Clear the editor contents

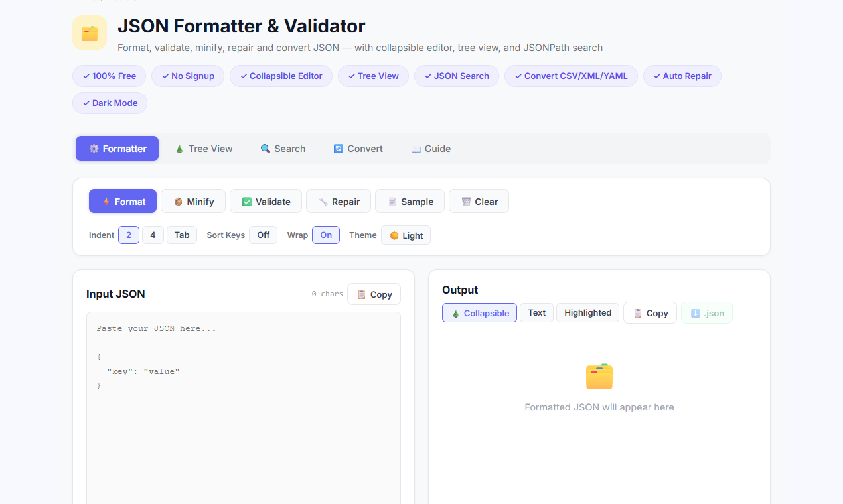479,201
